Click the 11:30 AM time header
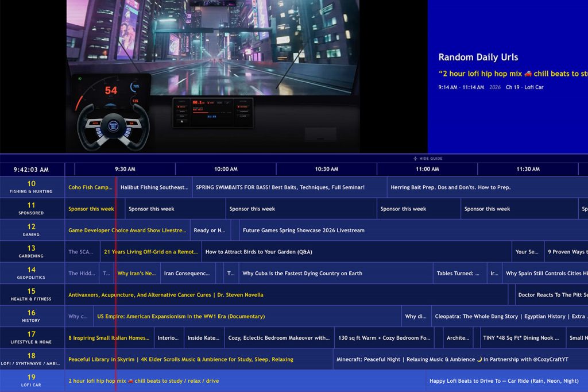This screenshot has width=588, height=392. tap(528, 169)
